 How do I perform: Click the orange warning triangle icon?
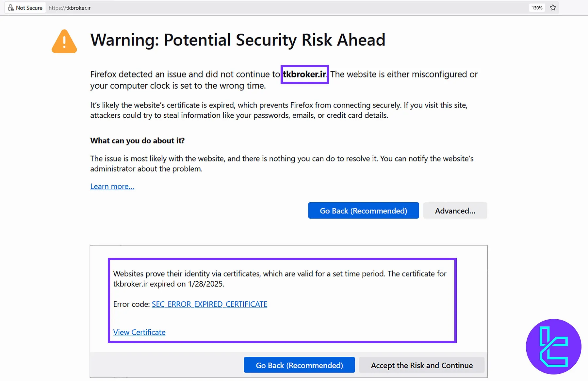click(64, 41)
